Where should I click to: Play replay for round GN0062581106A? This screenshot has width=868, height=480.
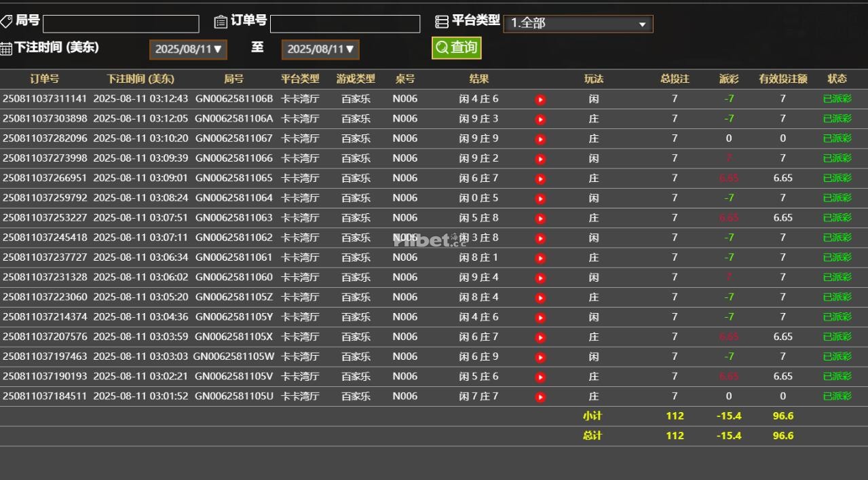540,119
